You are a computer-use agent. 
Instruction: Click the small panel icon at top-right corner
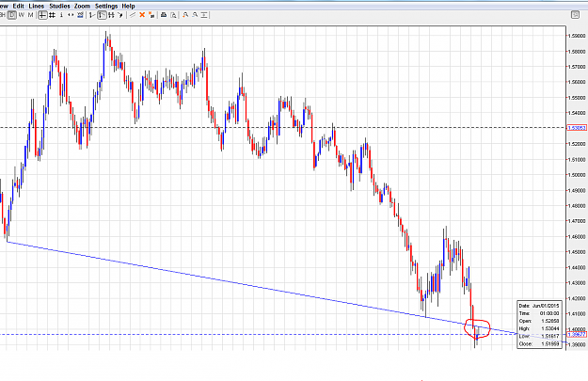[x=575, y=15]
